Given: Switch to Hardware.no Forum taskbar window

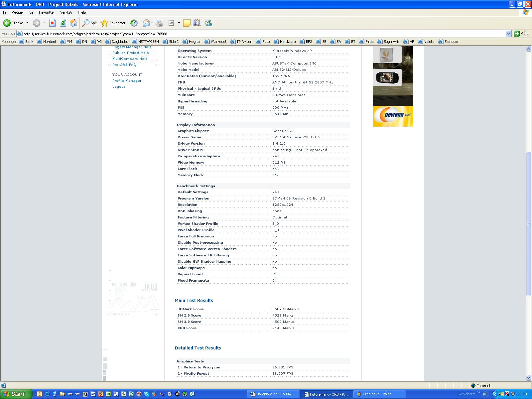Looking at the screenshot, I should click(x=273, y=394).
